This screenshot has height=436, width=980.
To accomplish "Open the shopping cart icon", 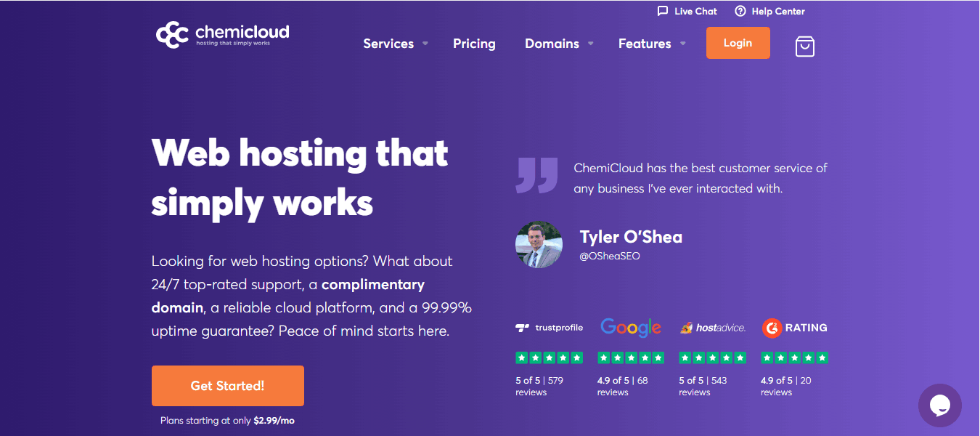I will (804, 47).
